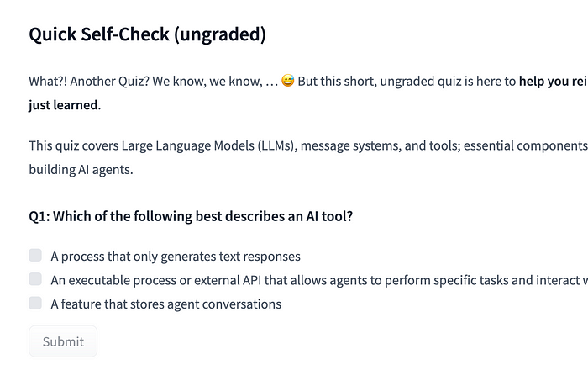Enable 'A feature that stores agent conversations' checkbox
The height and width of the screenshot is (365, 588).
[x=35, y=303]
